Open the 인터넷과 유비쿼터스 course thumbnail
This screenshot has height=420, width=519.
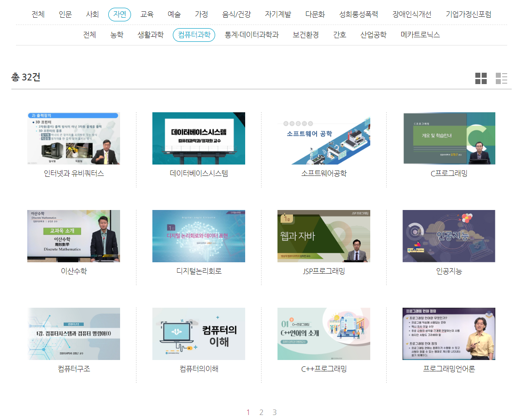tap(74, 138)
